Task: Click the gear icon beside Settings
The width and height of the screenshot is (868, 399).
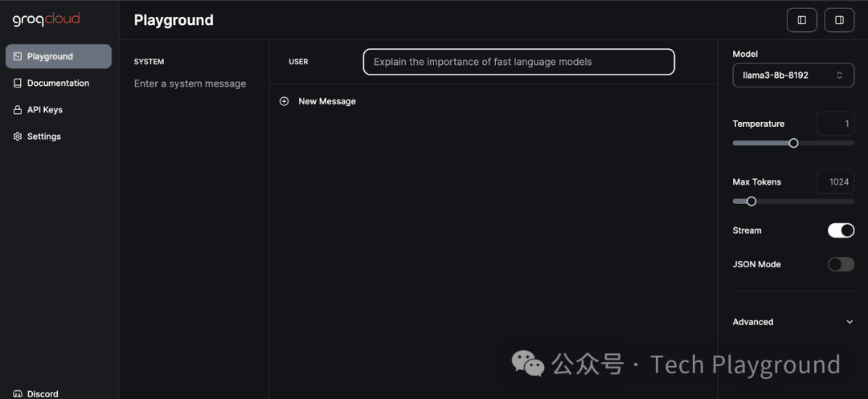Action: tap(18, 136)
